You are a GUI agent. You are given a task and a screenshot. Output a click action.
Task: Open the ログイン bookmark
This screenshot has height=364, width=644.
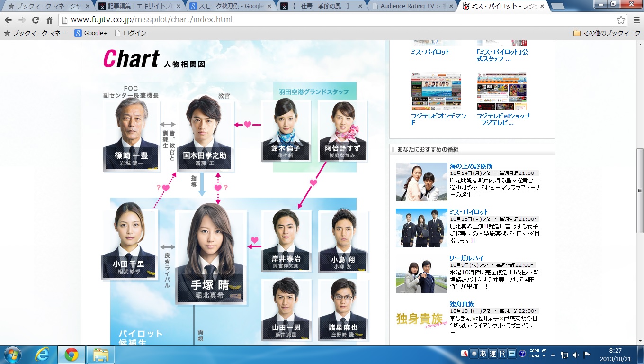[131, 33]
